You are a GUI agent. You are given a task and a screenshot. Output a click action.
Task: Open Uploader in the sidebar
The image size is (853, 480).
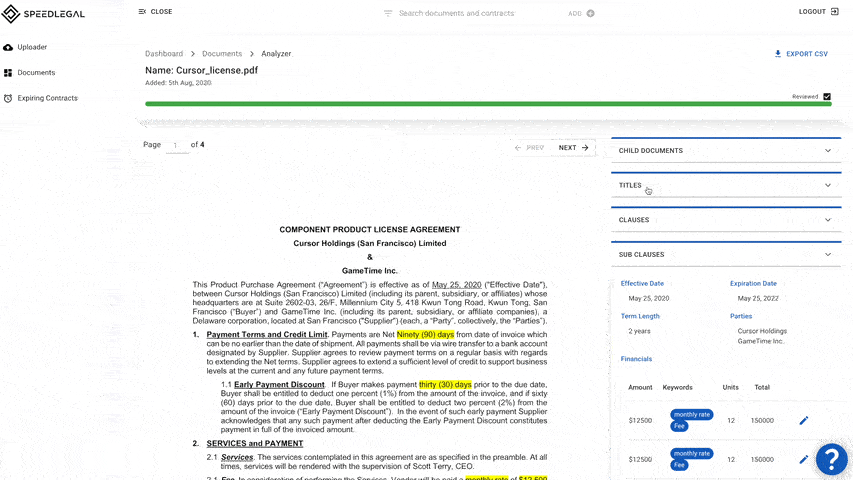point(32,47)
